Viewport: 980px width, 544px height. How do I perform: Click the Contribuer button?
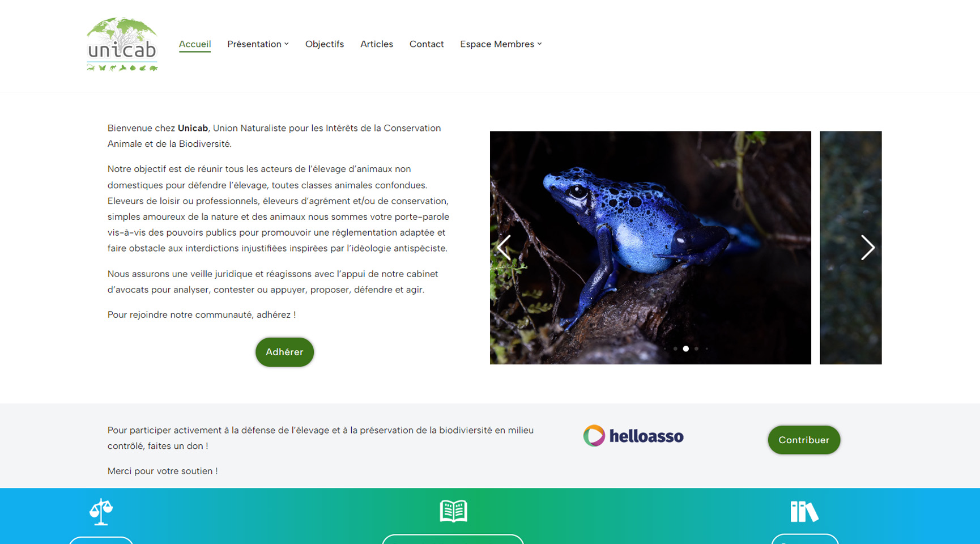[804, 440]
